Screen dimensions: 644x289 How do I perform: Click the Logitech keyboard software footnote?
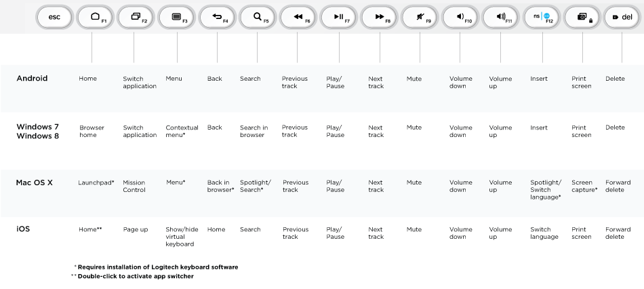pyautogui.click(x=156, y=267)
